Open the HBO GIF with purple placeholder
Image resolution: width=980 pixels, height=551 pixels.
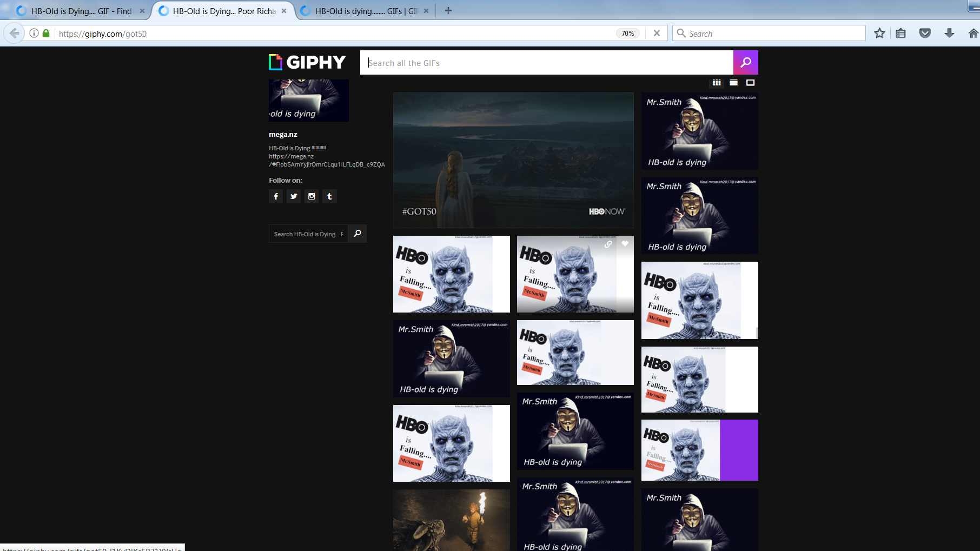click(700, 450)
